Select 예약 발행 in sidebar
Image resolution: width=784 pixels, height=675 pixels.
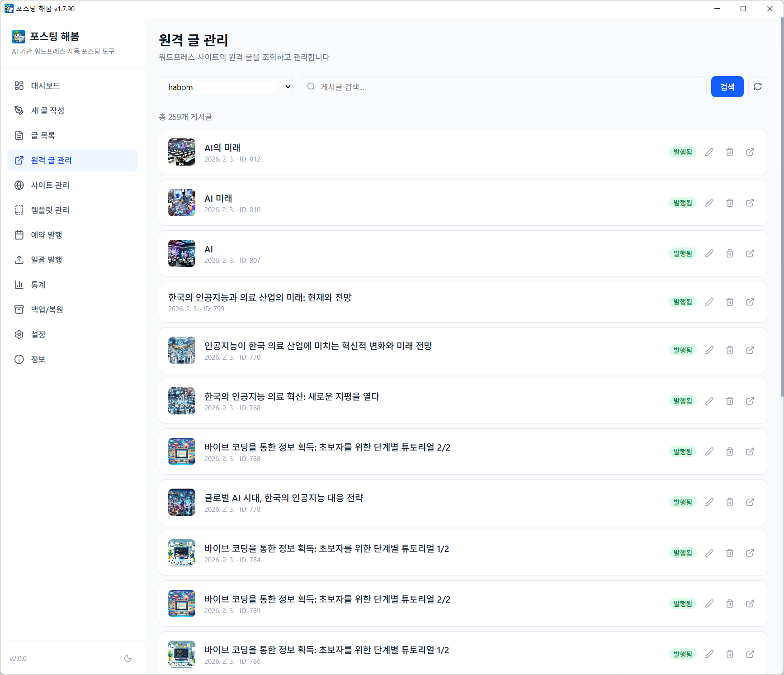(47, 235)
